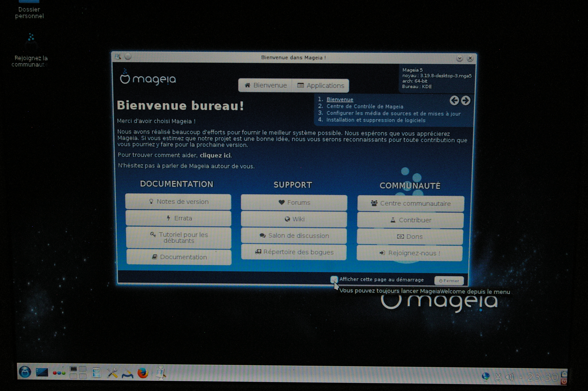The width and height of the screenshot is (588, 391).
Task: Click the Klipper clipboard scissors icon
Action: tap(498, 377)
